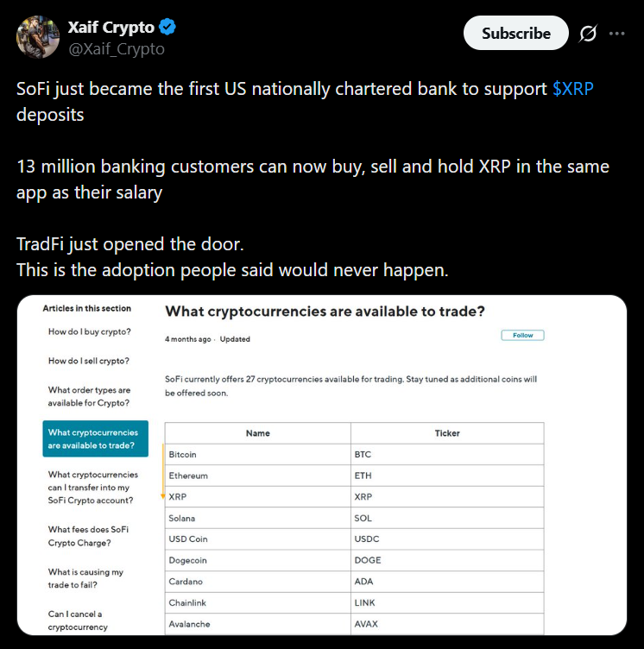This screenshot has width=644, height=649.
Task: Open 'What fees does SoFi Crypto Charge?'
Action: [x=88, y=536]
